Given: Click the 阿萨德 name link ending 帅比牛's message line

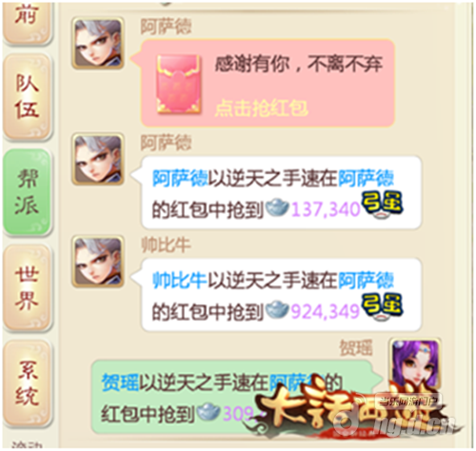Looking at the screenshot, I should 366,281.
